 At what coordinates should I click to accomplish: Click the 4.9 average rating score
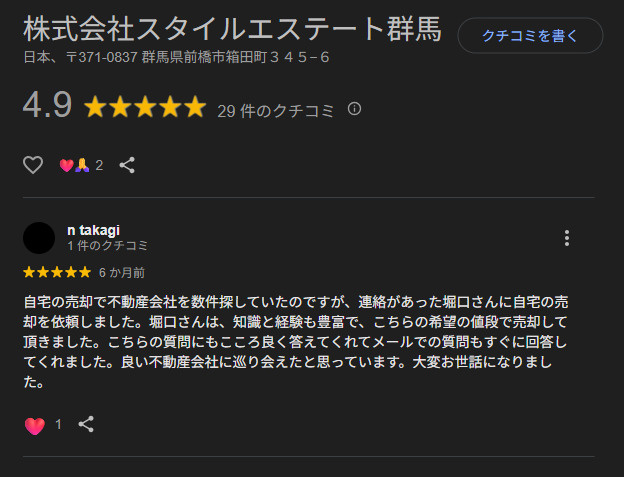pos(47,106)
